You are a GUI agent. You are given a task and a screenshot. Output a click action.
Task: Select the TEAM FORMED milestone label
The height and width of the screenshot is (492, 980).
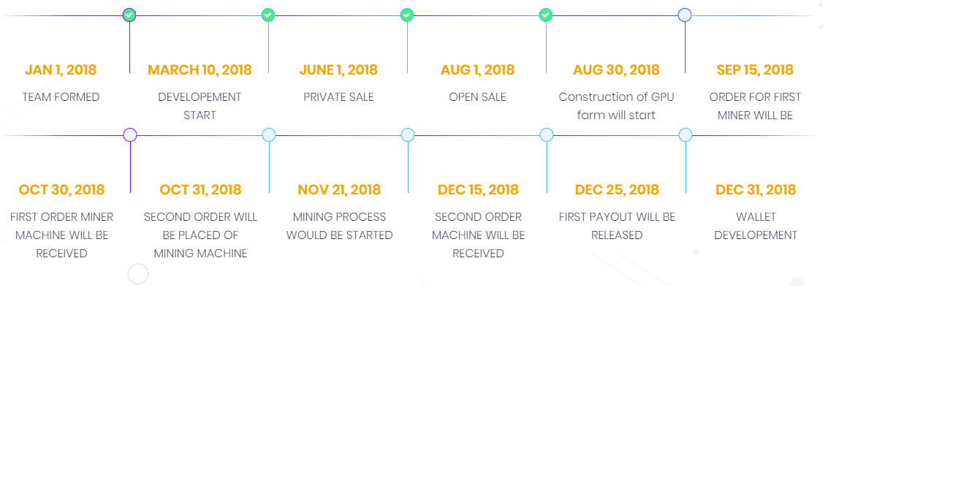pyautogui.click(x=61, y=97)
